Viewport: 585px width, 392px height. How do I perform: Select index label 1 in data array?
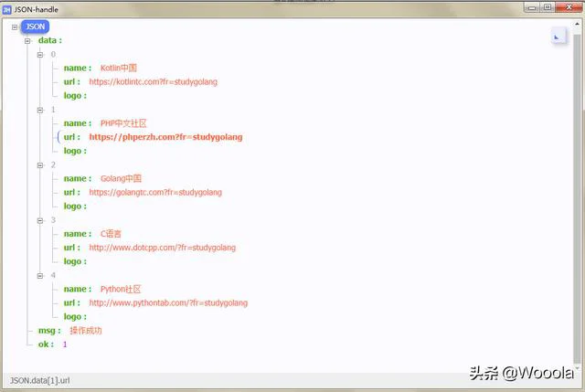click(53, 110)
